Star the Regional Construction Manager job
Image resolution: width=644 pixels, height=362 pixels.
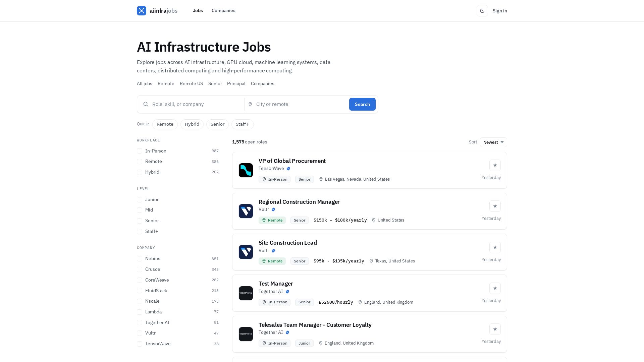point(495,206)
